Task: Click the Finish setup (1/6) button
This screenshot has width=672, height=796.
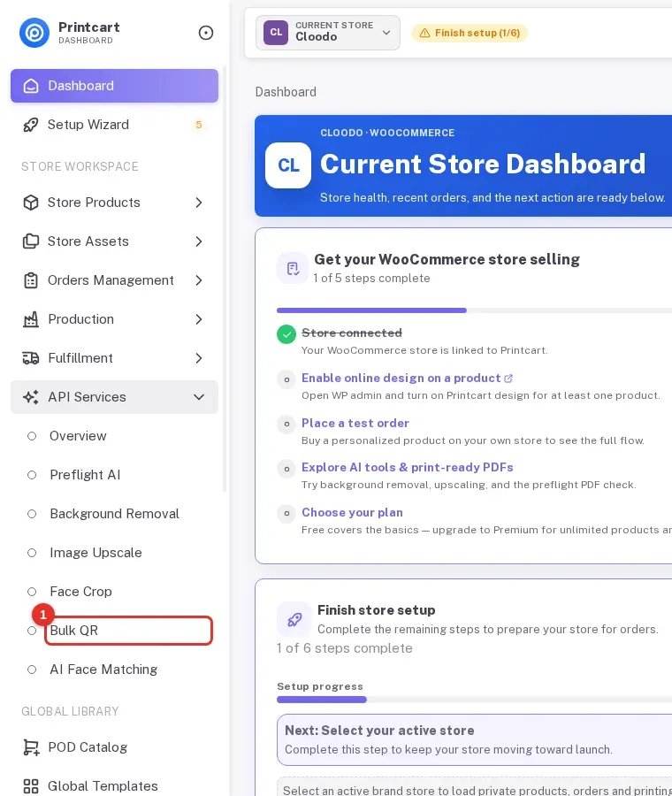Action: (470, 33)
